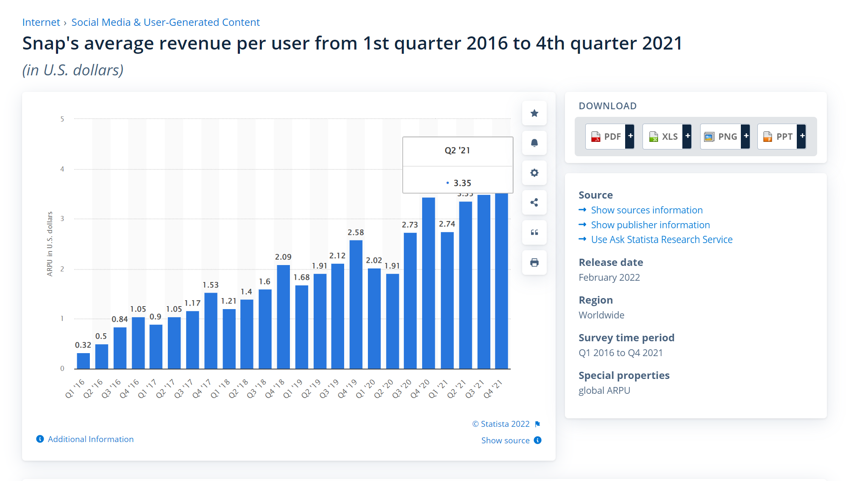Screen dimensions: 868x481
Task: Click the quotation citation icon
Action: point(534,232)
